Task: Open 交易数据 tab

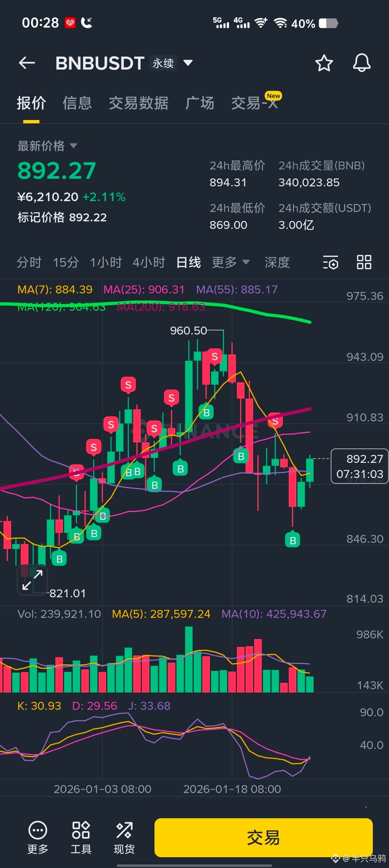Action: point(138,103)
